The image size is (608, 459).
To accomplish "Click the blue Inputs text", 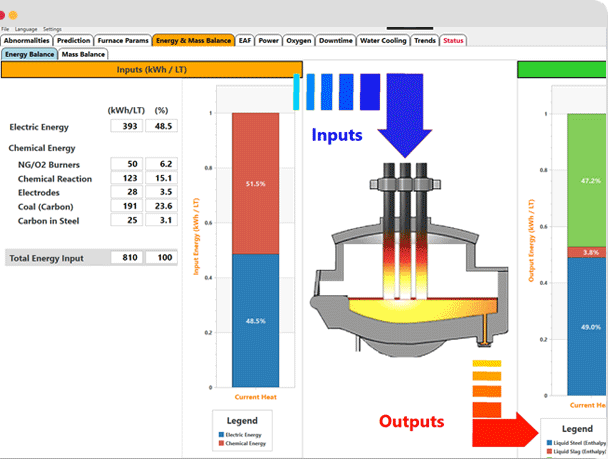I will tap(337, 135).
